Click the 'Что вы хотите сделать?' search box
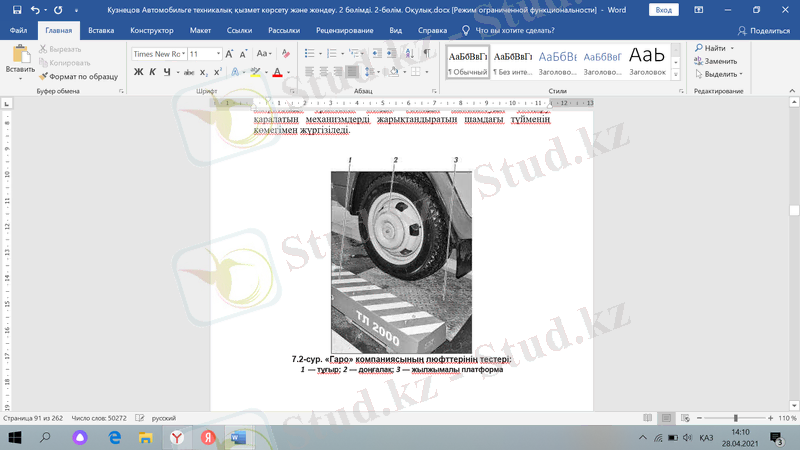800x450 pixels. coord(515,31)
